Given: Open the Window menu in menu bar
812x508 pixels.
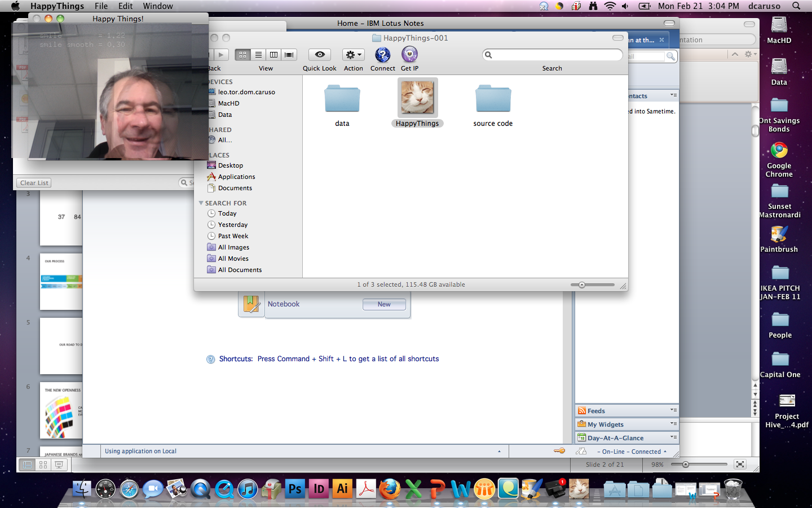Looking at the screenshot, I should click(x=158, y=6).
